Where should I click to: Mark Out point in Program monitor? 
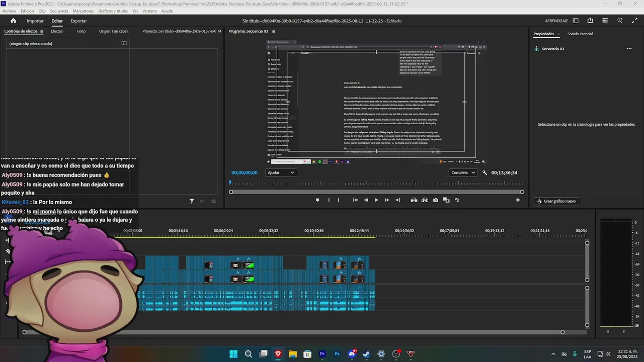(x=338, y=200)
